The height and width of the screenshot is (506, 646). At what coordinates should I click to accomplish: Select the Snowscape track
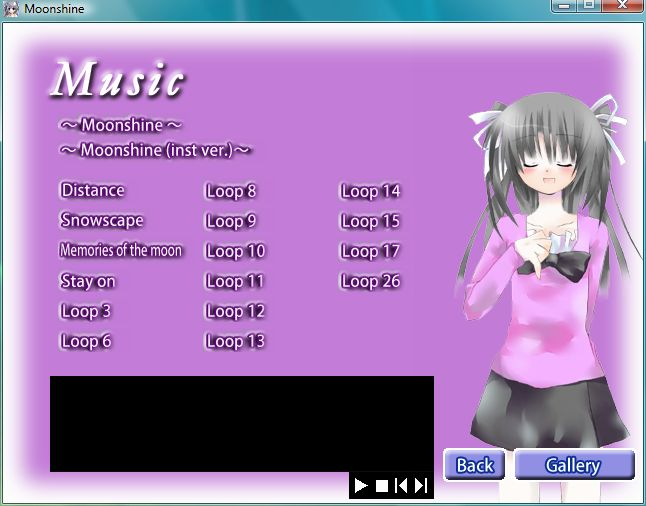(102, 220)
